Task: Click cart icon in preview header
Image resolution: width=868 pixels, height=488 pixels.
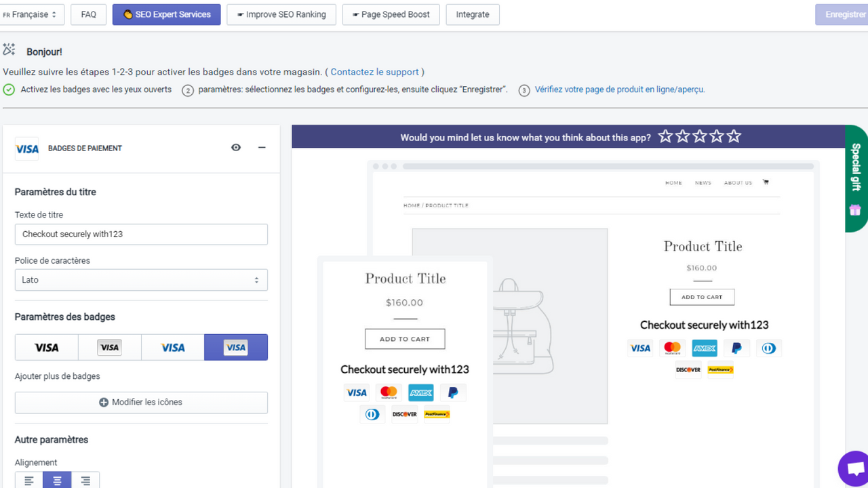Action: point(766,182)
